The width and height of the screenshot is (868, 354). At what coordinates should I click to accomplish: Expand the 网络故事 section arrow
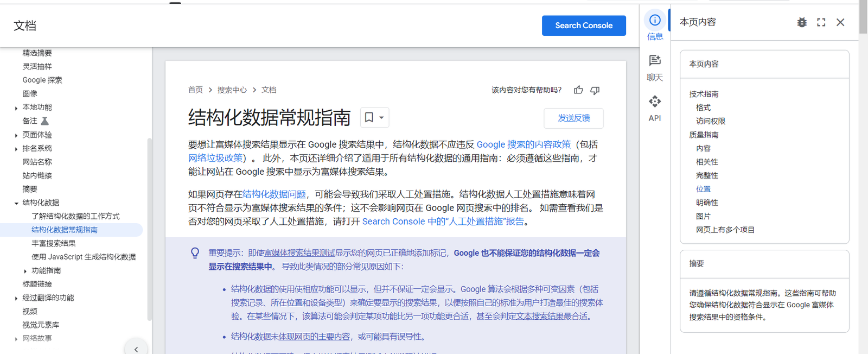click(x=16, y=339)
